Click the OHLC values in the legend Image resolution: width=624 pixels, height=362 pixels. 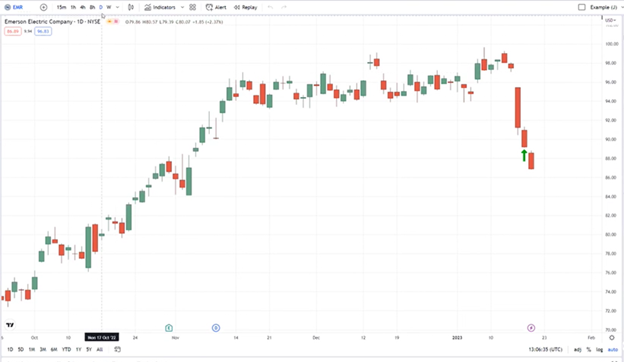(174, 22)
